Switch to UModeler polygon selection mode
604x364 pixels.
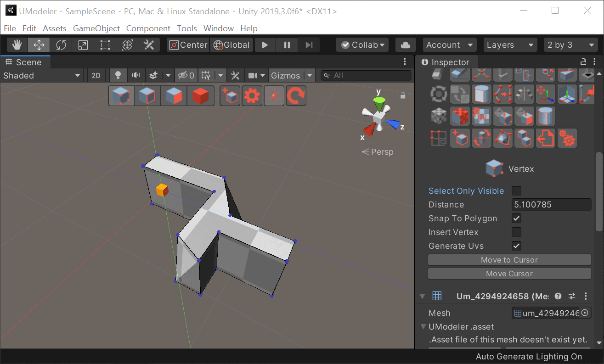(174, 96)
